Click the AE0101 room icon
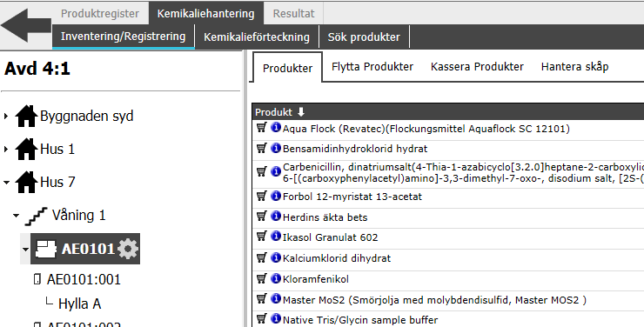 click(45, 249)
